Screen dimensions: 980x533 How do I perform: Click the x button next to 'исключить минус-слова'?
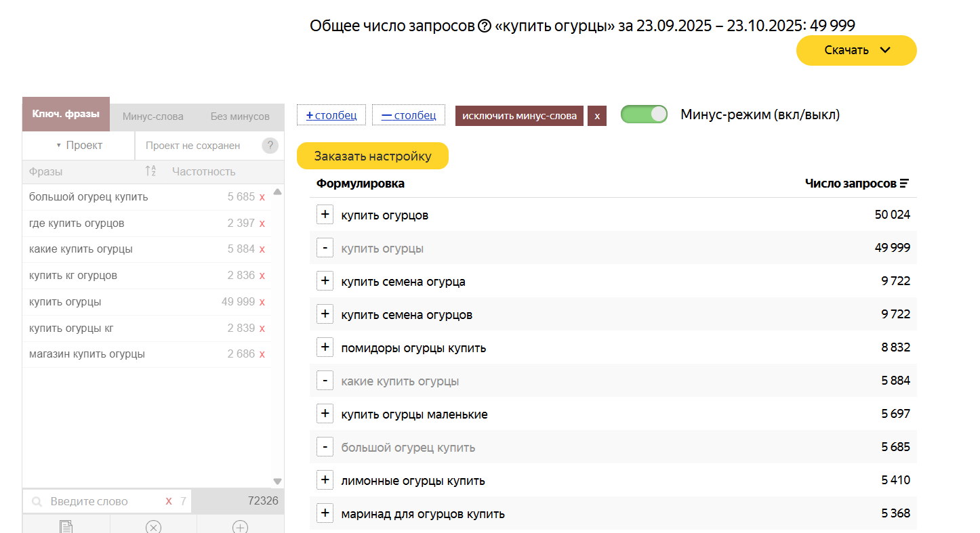597,116
